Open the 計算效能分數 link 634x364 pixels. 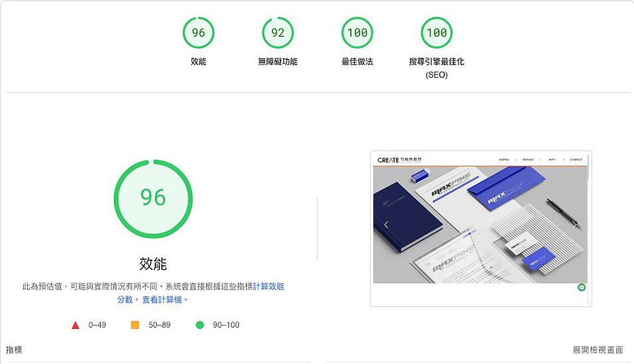[269, 286]
